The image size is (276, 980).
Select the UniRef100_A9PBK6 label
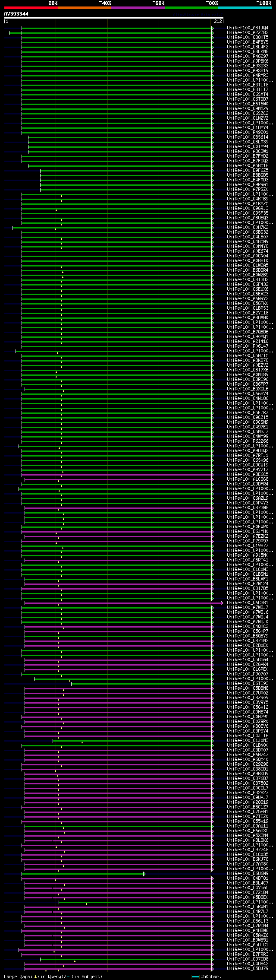coord(248,61)
